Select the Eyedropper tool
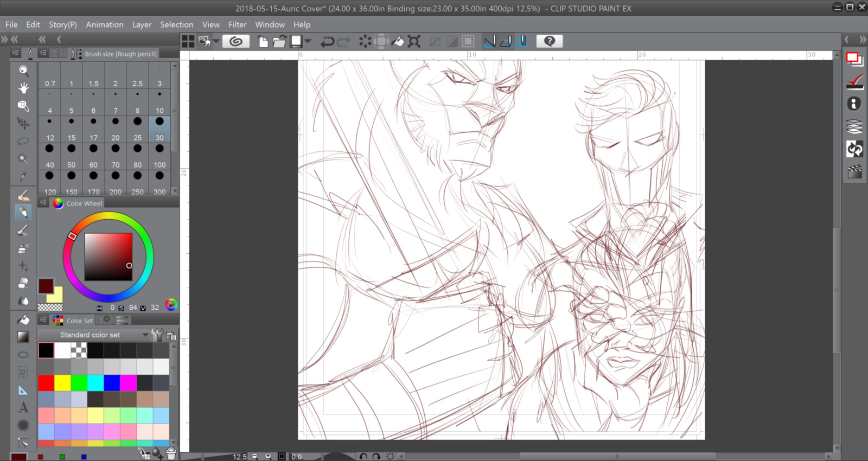Viewport: 868px width, 461px height. 23,176
